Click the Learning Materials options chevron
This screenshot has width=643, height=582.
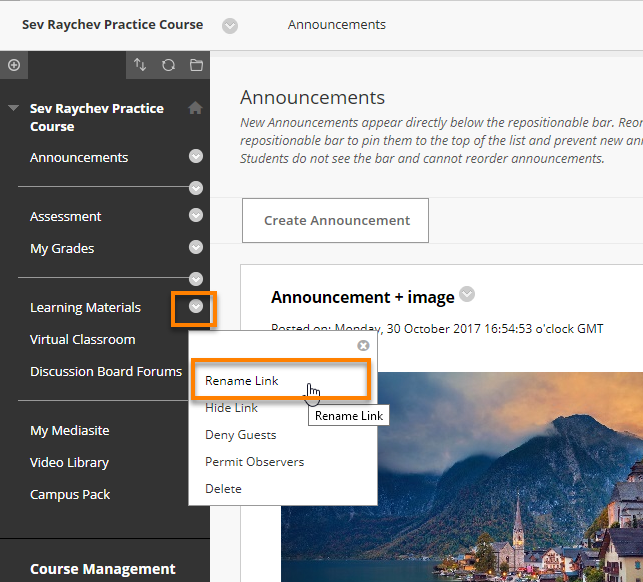(196, 307)
